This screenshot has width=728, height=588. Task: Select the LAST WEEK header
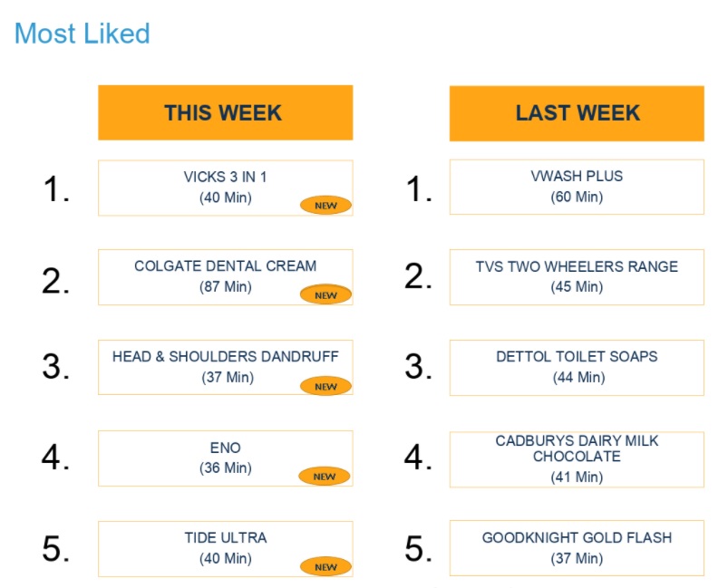point(577,113)
